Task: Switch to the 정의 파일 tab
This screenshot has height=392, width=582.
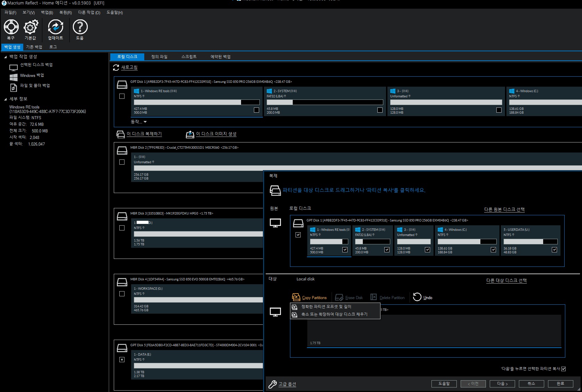Action: coord(159,57)
